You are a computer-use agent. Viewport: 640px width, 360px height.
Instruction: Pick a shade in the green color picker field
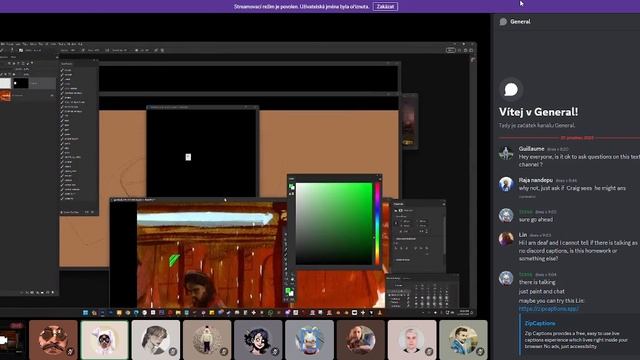coord(334,224)
